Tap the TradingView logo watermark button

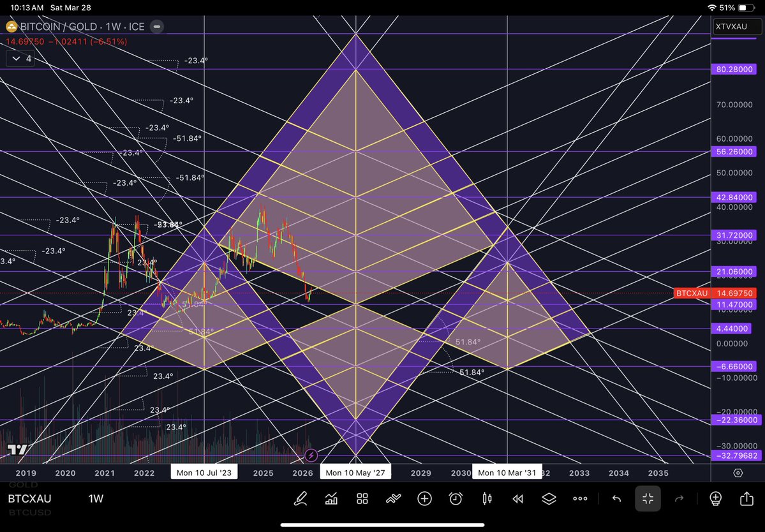coord(17,450)
